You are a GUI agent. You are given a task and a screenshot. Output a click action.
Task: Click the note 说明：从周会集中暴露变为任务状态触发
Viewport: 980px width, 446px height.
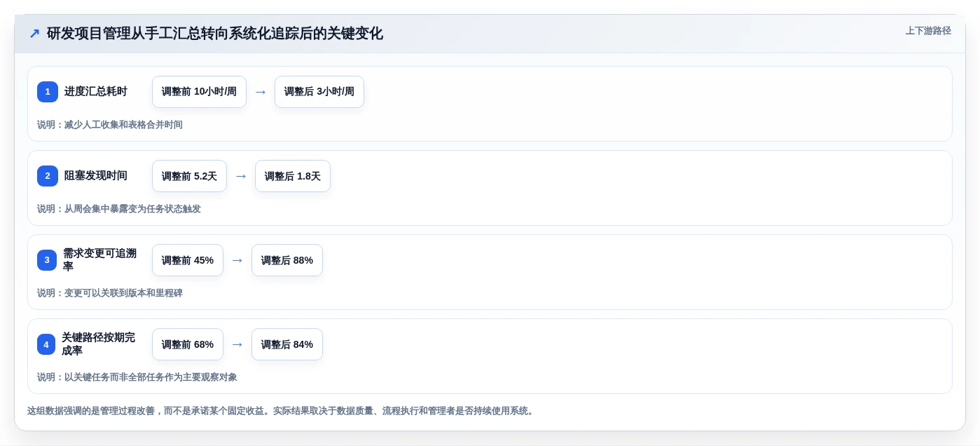pos(119,209)
